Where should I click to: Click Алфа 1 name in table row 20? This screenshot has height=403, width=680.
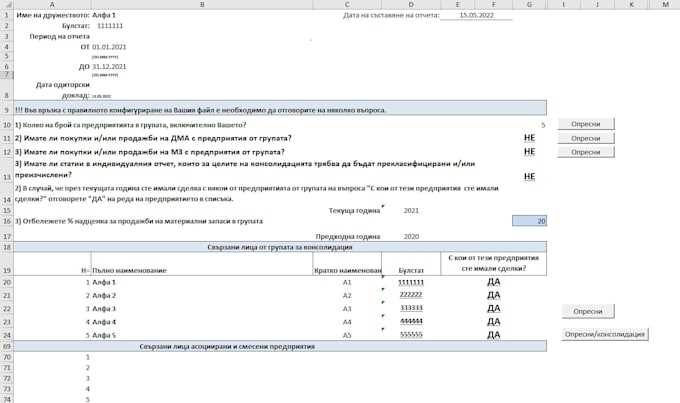coord(104,282)
